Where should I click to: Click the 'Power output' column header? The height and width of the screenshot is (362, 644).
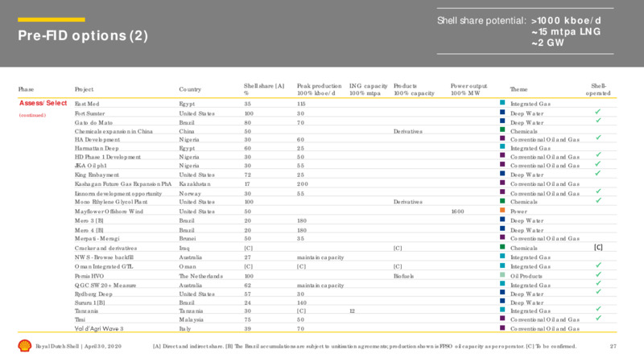point(469,89)
